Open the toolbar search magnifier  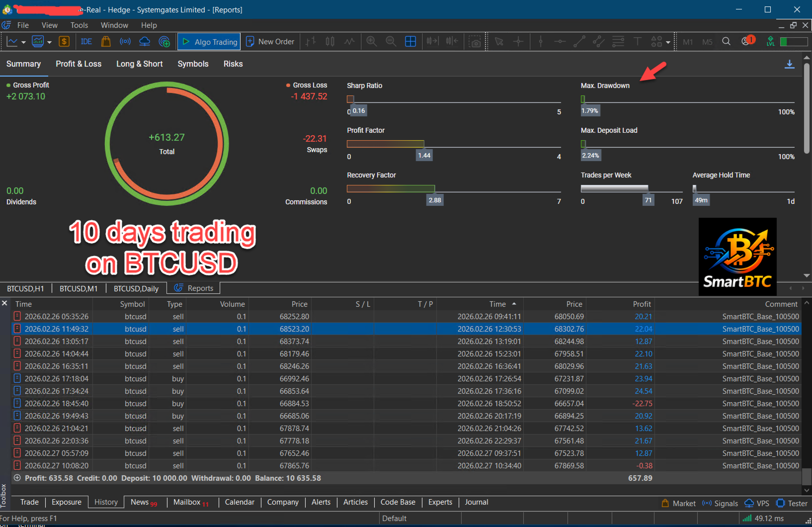[726, 42]
